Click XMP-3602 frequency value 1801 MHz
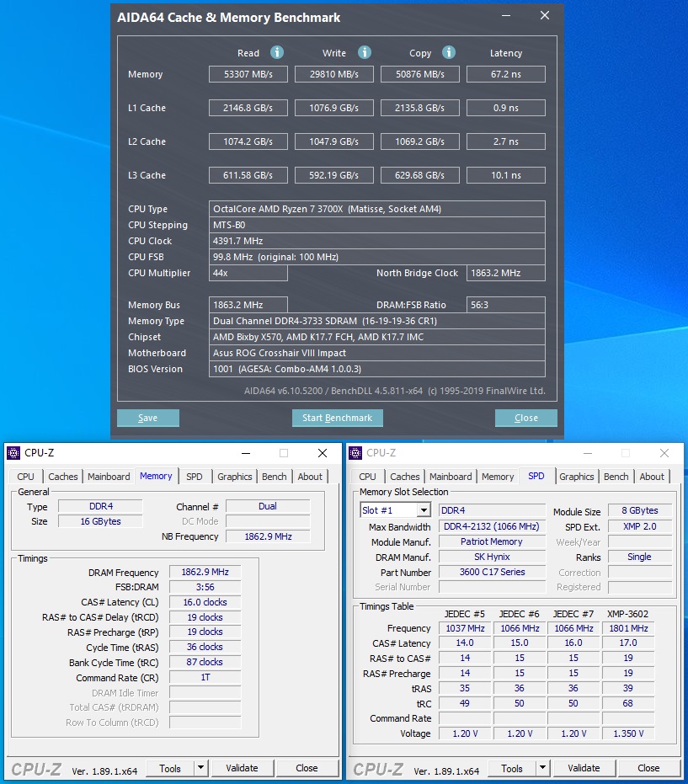688x784 pixels. (x=628, y=628)
